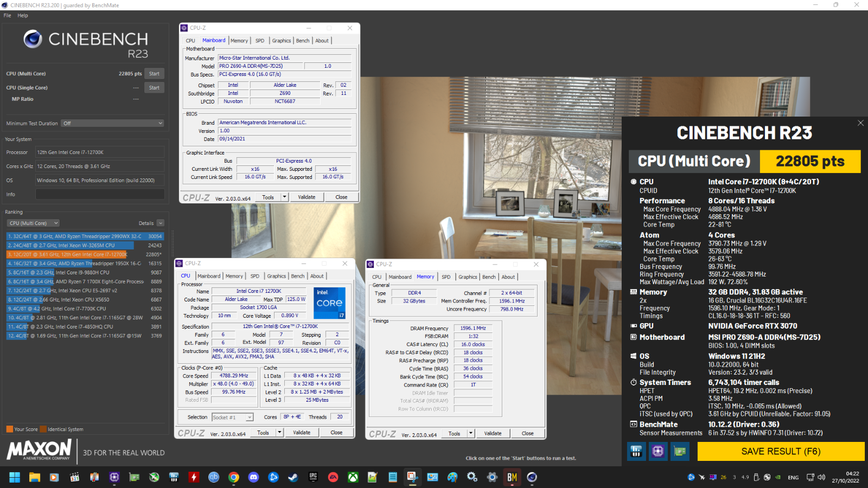The width and height of the screenshot is (868, 488).
Task: Open the Snipping Tool taskbar icon
Action: click(412, 477)
